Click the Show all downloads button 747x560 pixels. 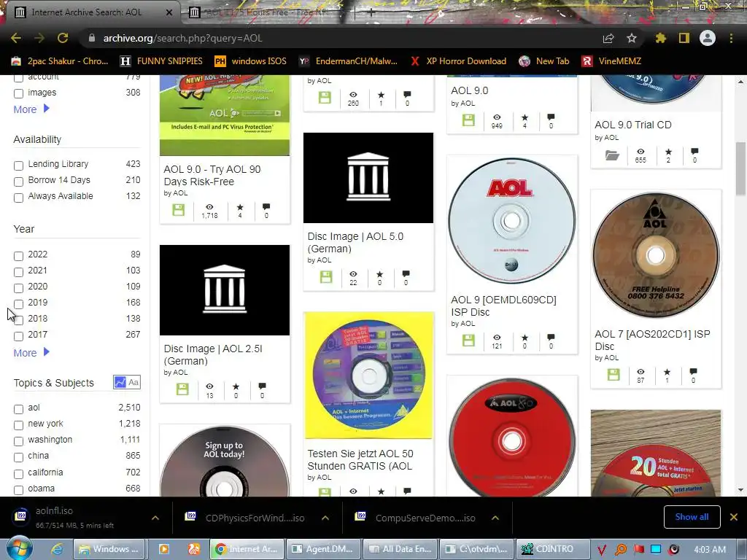692,517
